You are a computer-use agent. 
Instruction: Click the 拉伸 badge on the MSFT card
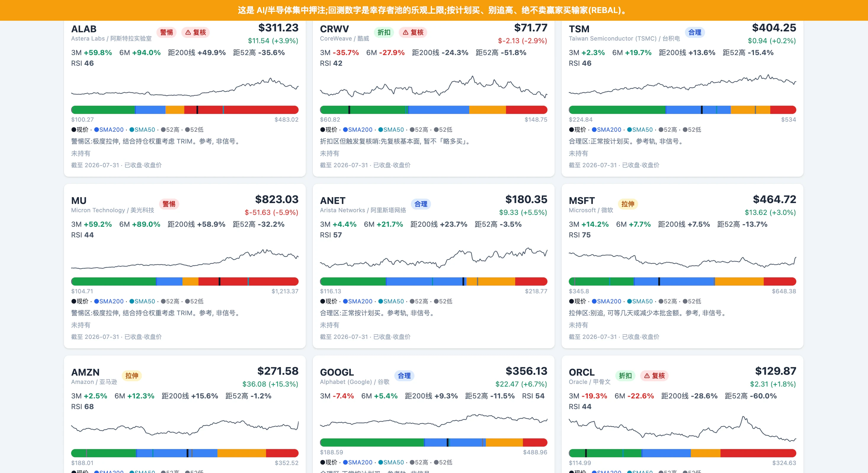click(628, 204)
